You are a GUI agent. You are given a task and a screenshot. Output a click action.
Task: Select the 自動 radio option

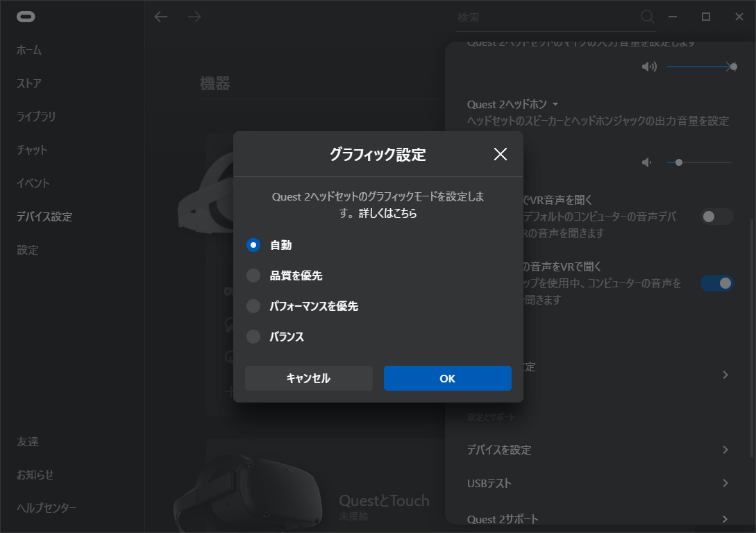(x=253, y=245)
